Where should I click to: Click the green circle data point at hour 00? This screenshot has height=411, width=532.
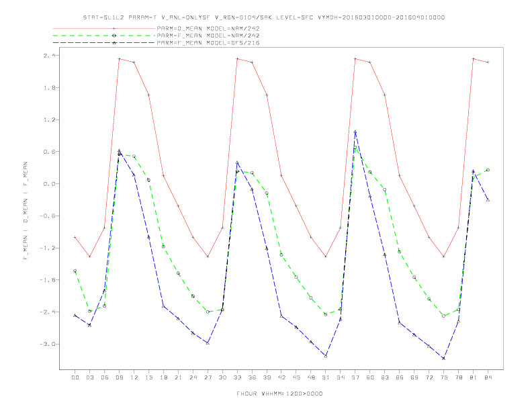pos(75,271)
